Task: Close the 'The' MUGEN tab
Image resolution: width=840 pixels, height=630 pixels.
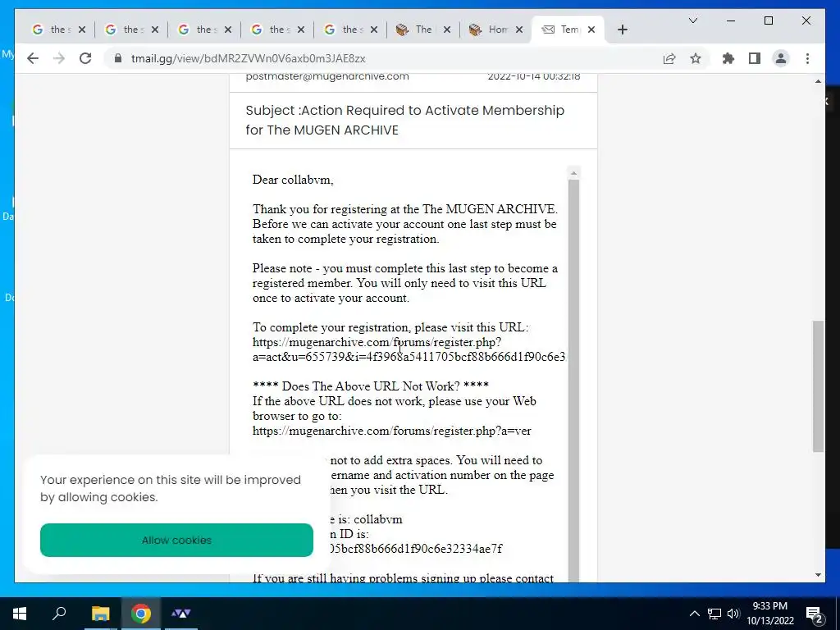Action: pos(447,30)
